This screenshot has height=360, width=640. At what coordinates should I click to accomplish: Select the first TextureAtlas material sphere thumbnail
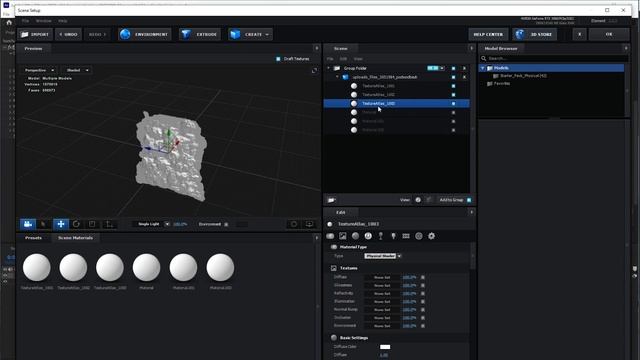(37, 267)
